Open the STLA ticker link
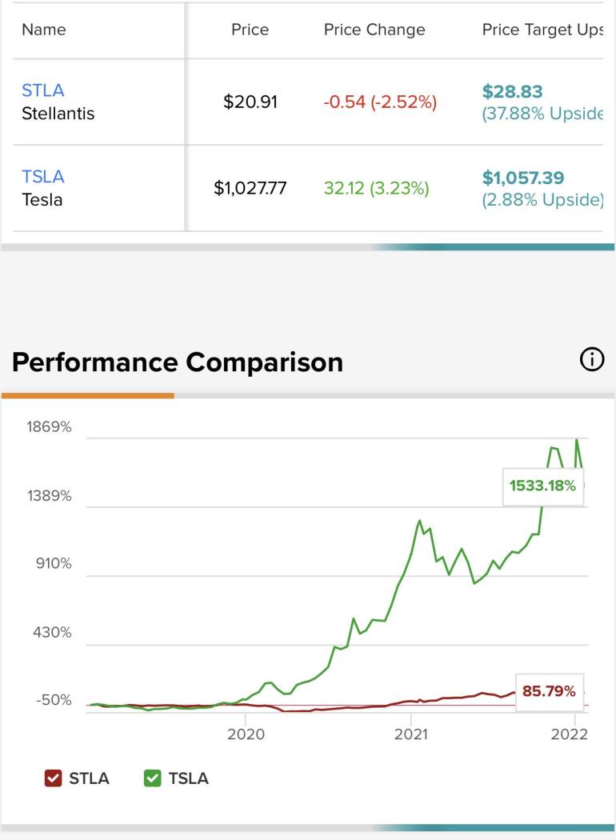 click(42, 90)
